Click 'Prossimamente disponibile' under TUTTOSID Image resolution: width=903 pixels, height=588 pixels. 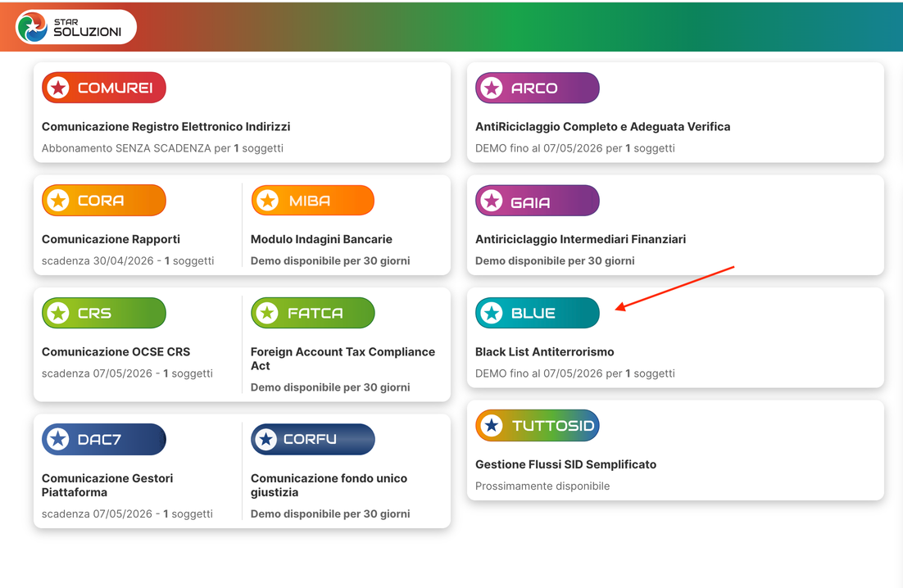point(542,486)
